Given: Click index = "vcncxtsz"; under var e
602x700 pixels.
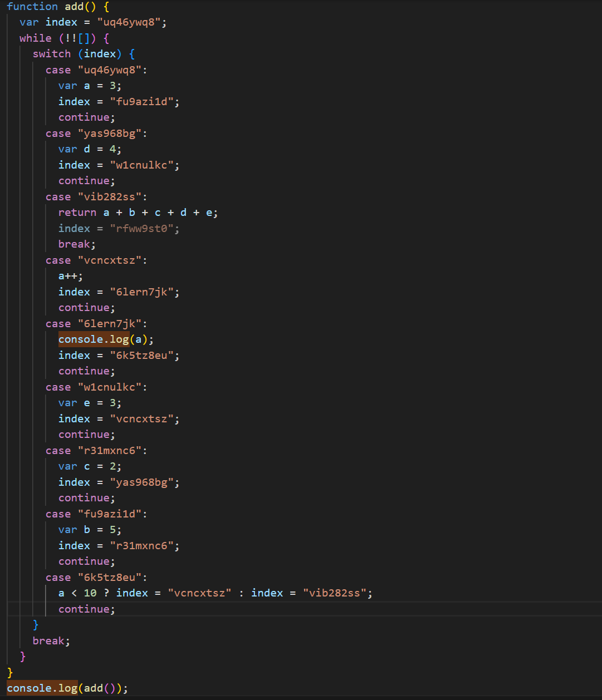Looking at the screenshot, I should pos(119,419).
